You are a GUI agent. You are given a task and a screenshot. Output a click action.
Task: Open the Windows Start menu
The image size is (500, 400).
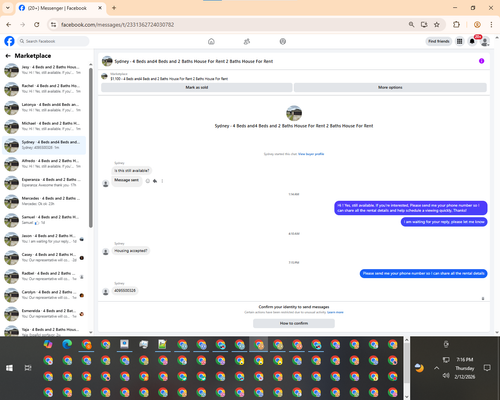point(9,368)
